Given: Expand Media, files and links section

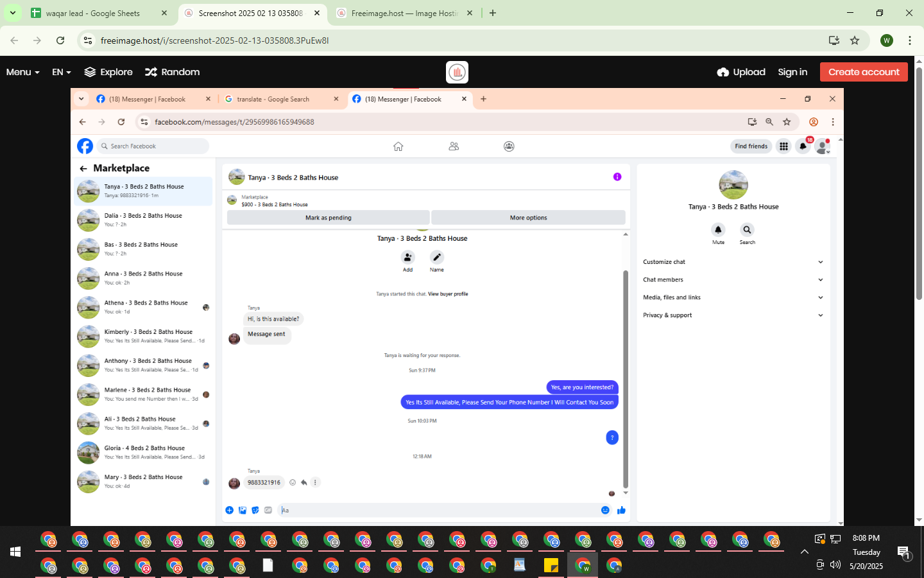Looking at the screenshot, I should tap(733, 297).
